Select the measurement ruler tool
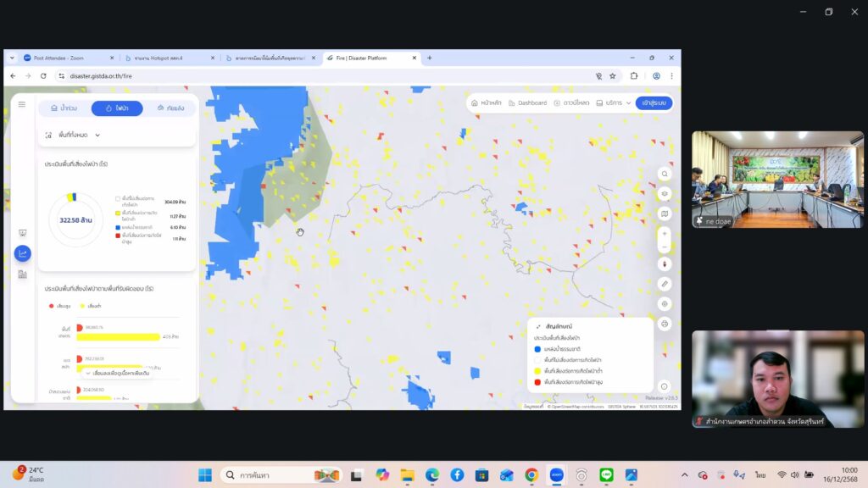This screenshot has height=488, width=868. tap(665, 284)
